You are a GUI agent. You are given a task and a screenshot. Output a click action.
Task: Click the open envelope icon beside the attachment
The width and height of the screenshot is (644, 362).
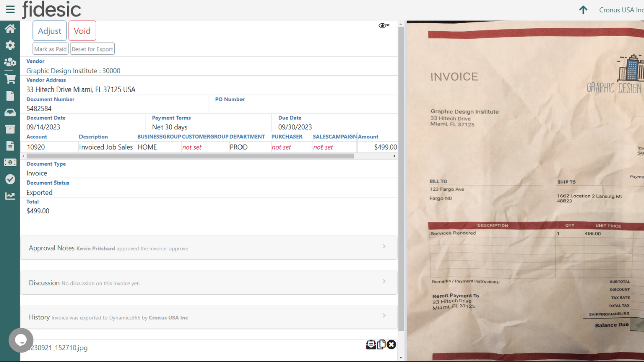click(371, 344)
